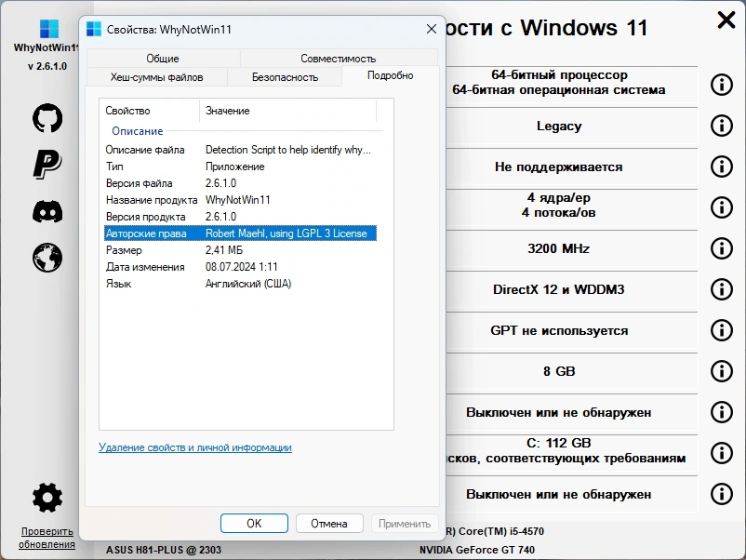This screenshot has width=746, height=560.
Task: Select the Язык Английский (США) row
Action: [240, 284]
